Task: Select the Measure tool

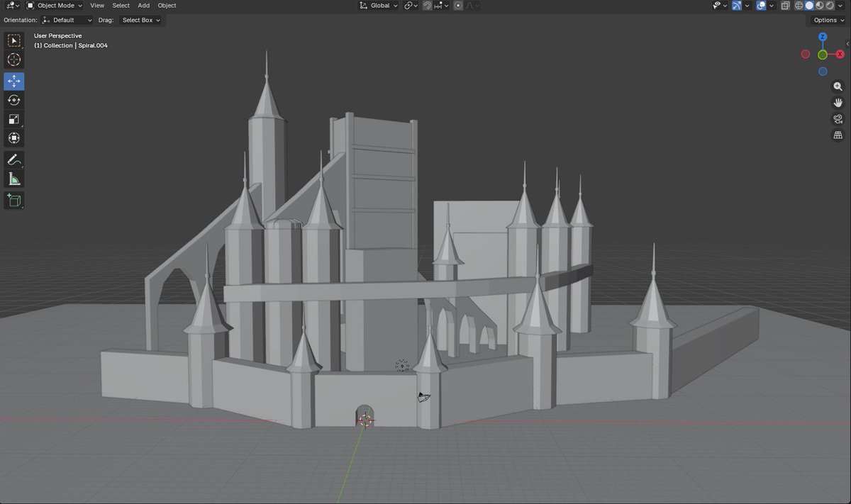Action: point(14,179)
